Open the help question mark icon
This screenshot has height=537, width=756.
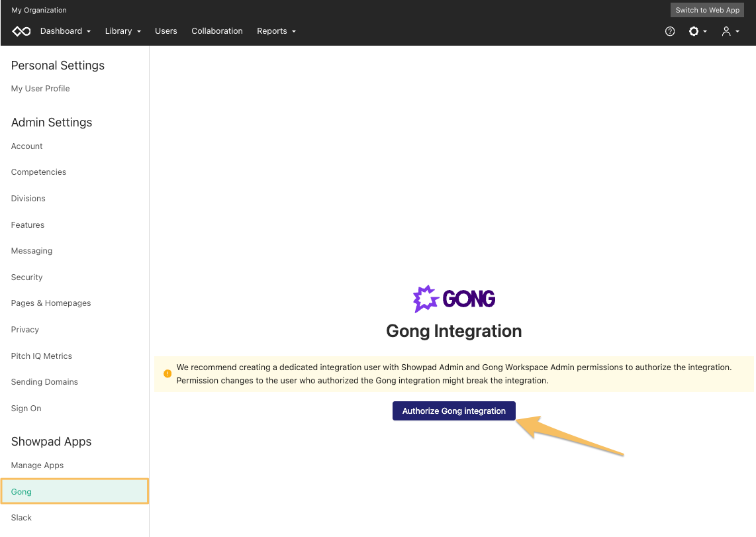click(670, 31)
